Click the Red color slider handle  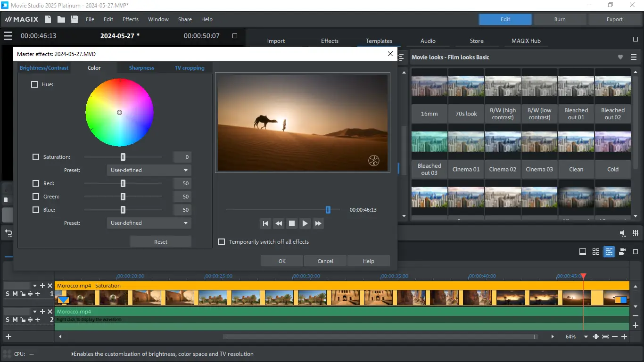(x=123, y=183)
